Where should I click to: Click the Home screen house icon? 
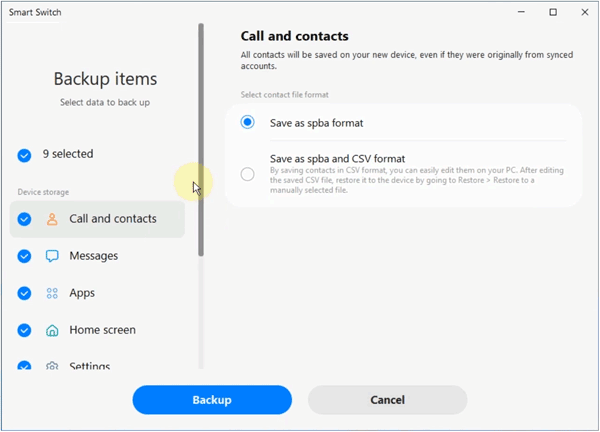52,330
